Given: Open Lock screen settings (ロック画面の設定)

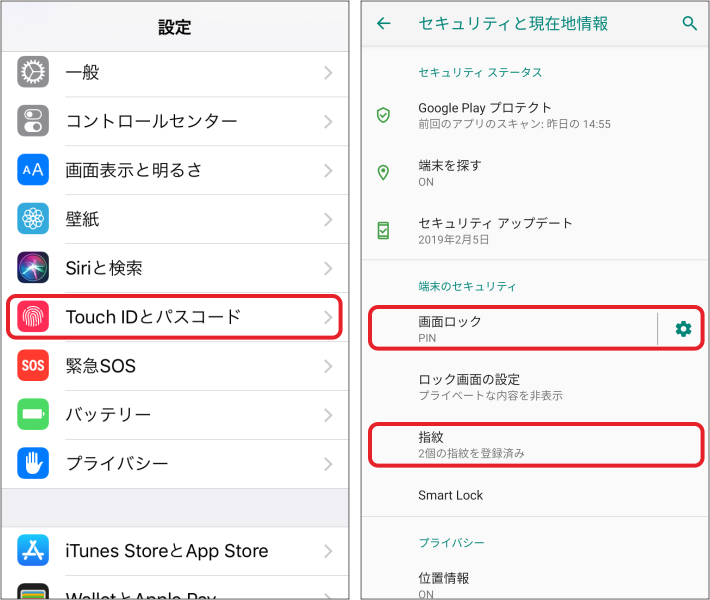Looking at the screenshot, I should [x=535, y=387].
